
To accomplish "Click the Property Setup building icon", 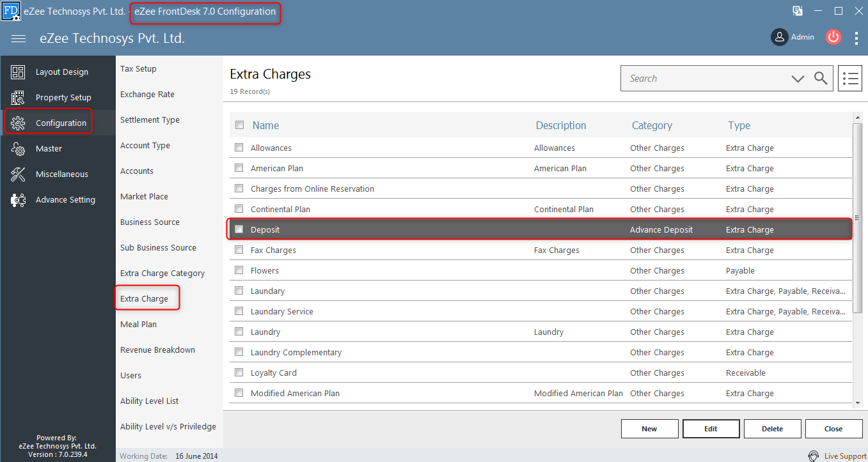I will [x=18, y=98].
